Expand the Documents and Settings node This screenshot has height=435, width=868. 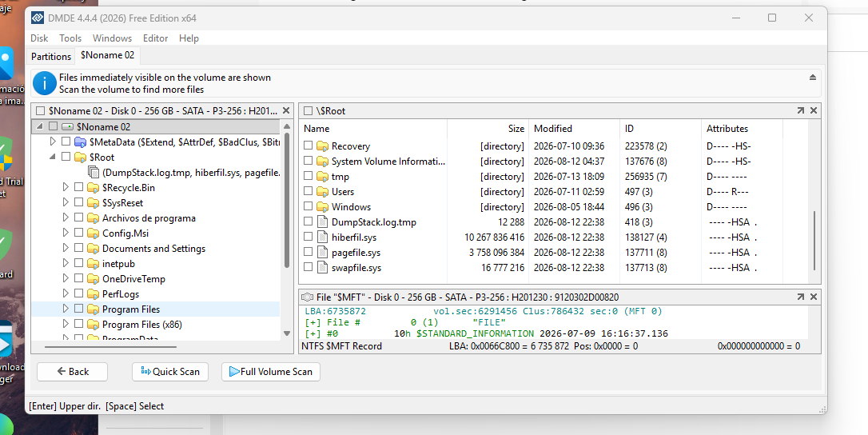coord(66,248)
